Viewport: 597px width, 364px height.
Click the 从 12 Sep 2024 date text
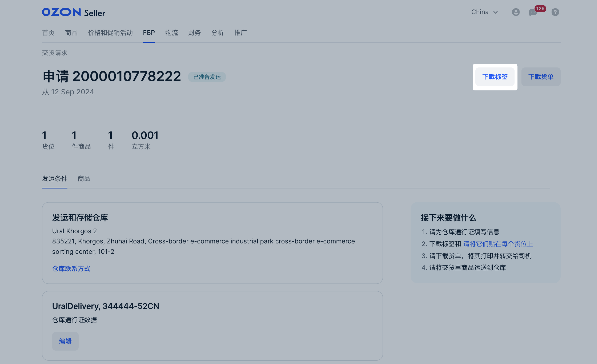[x=68, y=92]
